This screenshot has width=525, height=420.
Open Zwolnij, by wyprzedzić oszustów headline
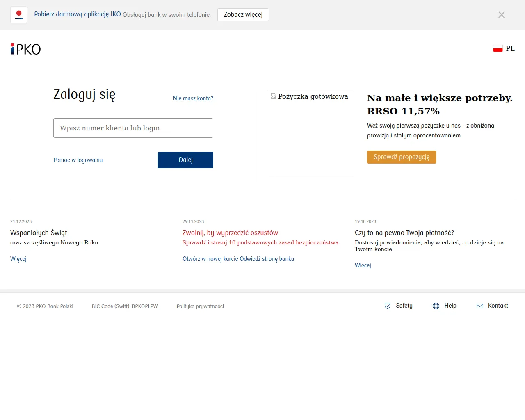(230, 233)
